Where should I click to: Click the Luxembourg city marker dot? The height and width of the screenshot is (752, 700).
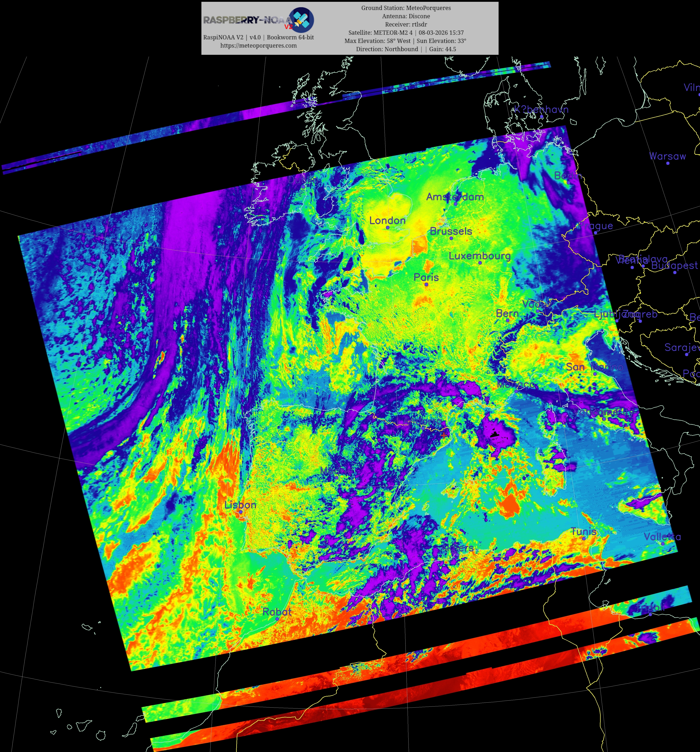480,263
